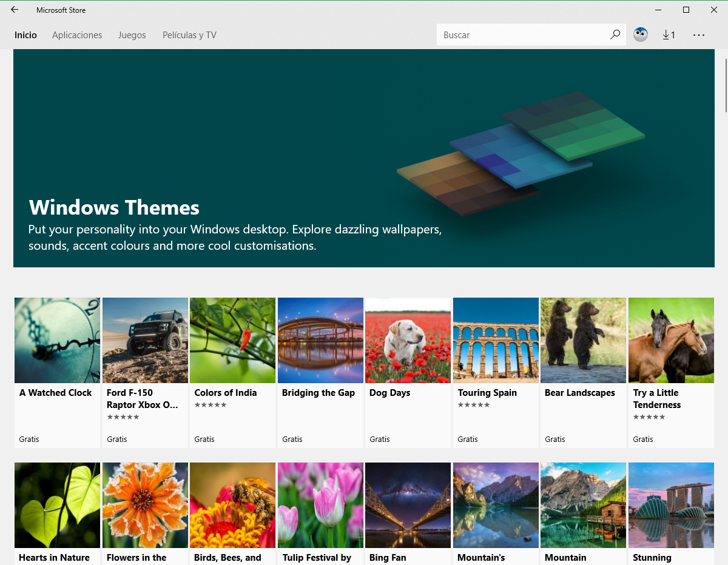Open the Tulip Festival thumbnail

point(320,505)
